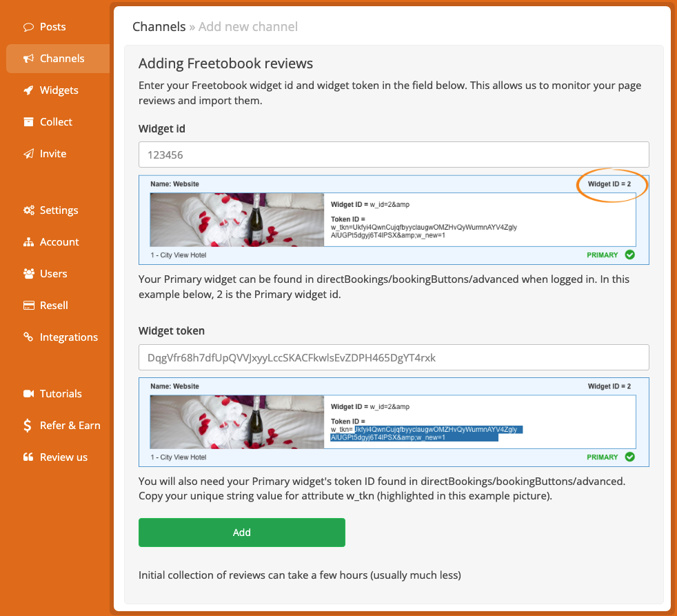677x616 pixels.
Task: Click the Widget id example screenshot
Action: point(394,220)
